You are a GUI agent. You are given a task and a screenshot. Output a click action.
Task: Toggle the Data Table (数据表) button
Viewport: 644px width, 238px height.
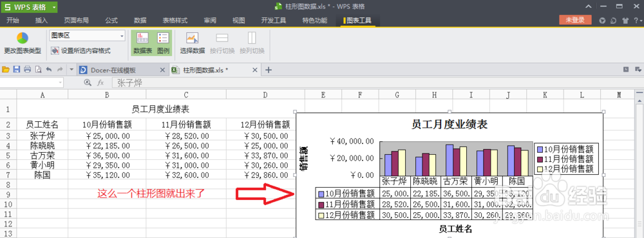tap(143, 43)
